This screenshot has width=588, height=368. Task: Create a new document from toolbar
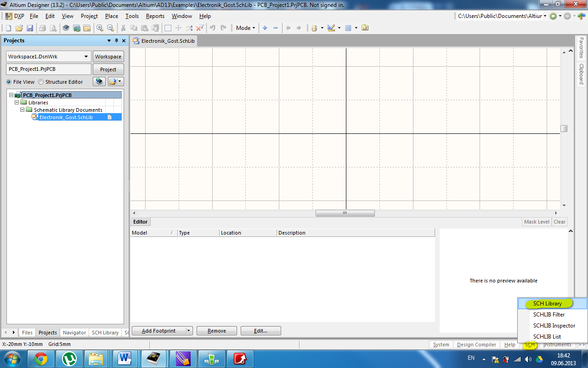(x=8, y=28)
